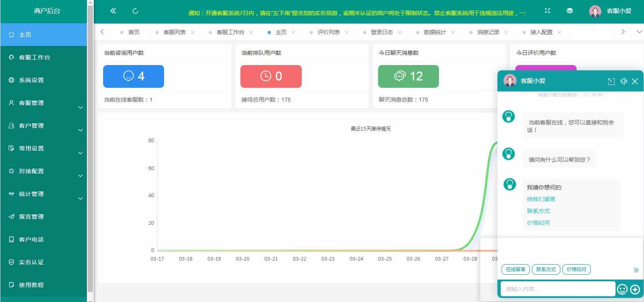The height and width of the screenshot is (302, 644).
Task: Close the 消息记录 tab
Action: coord(506,33)
